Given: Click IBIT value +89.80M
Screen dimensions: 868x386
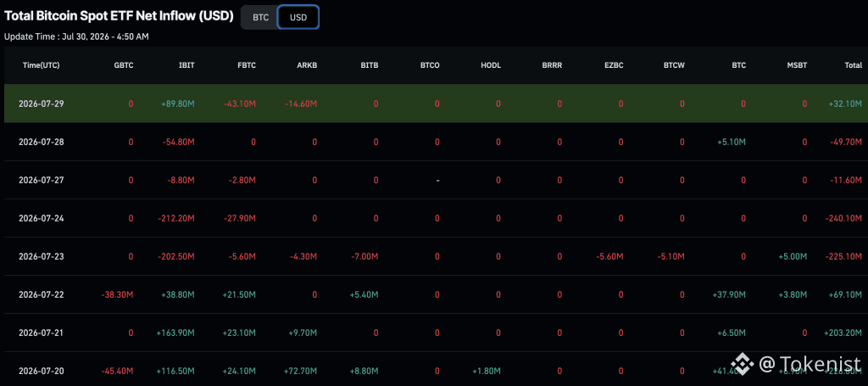Looking at the screenshot, I should (180, 103).
